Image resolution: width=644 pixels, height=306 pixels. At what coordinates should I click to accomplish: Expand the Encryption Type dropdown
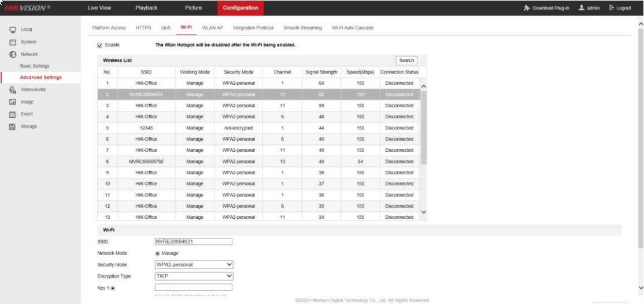pos(194,276)
